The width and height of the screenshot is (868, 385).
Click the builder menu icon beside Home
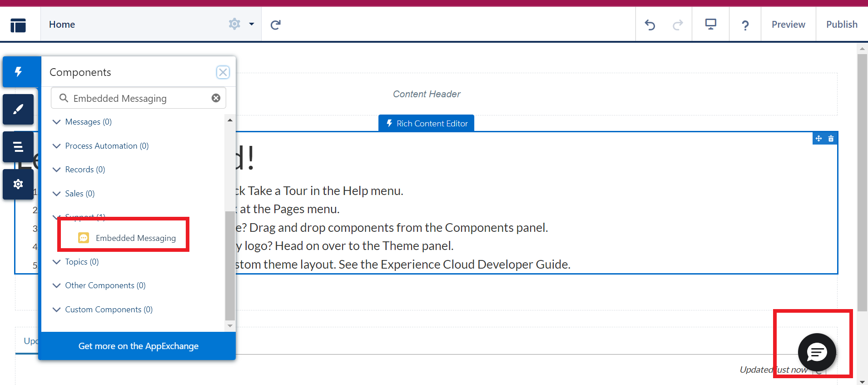[18, 25]
